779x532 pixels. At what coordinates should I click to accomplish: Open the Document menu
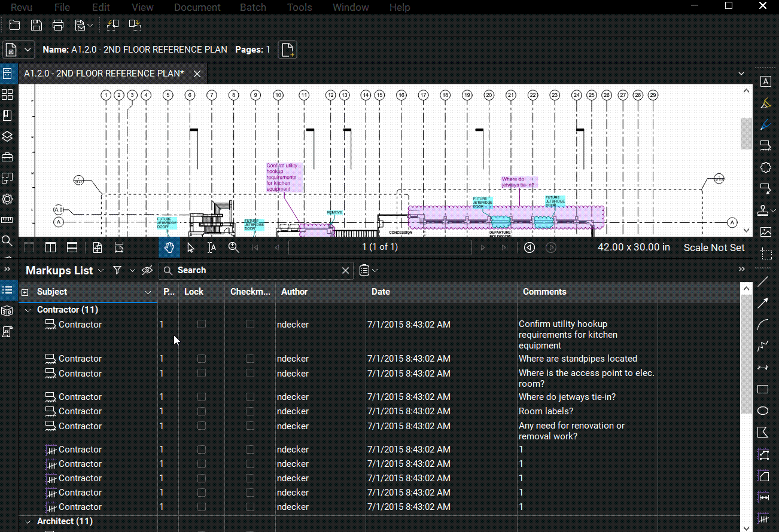tap(197, 7)
